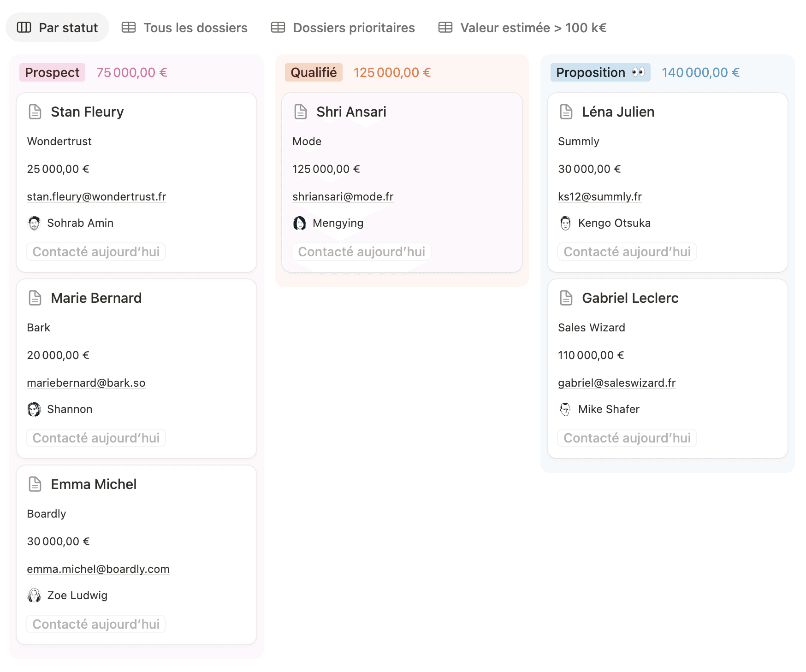This screenshot has width=806, height=672.
Task: Click Sohrab Amin's avatar
Action: pos(34,223)
